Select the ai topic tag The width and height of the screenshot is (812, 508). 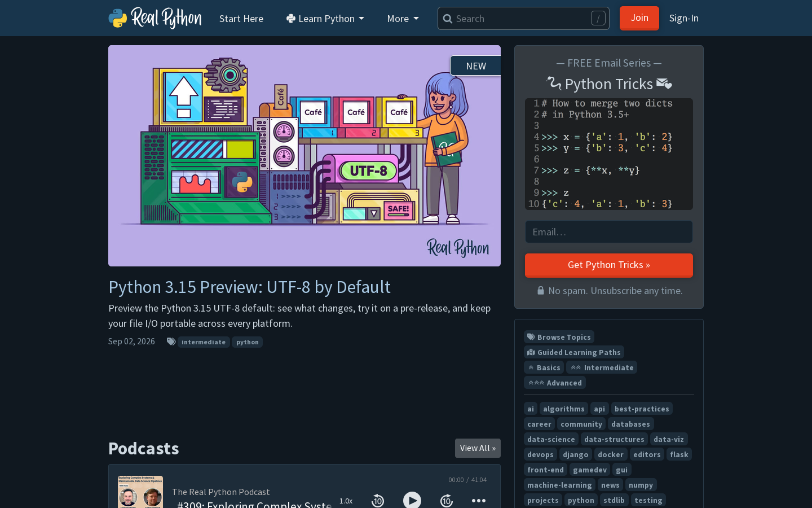point(531,409)
